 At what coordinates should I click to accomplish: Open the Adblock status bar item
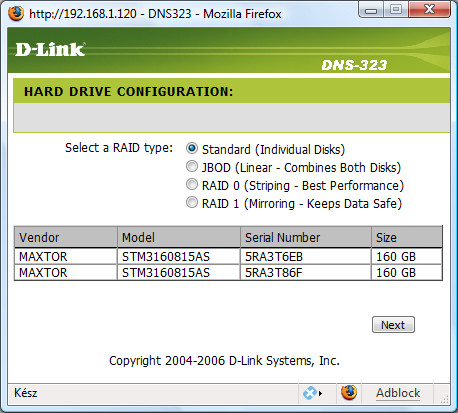coord(398,393)
